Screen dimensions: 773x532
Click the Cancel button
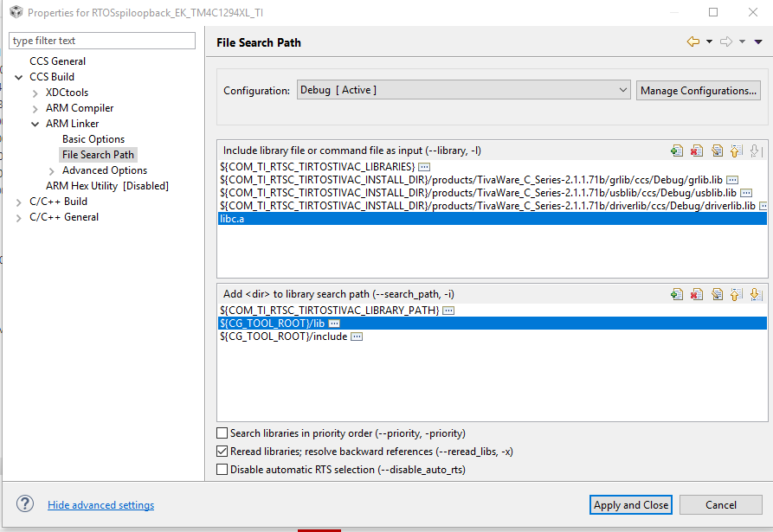pyautogui.click(x=721, y=505)
